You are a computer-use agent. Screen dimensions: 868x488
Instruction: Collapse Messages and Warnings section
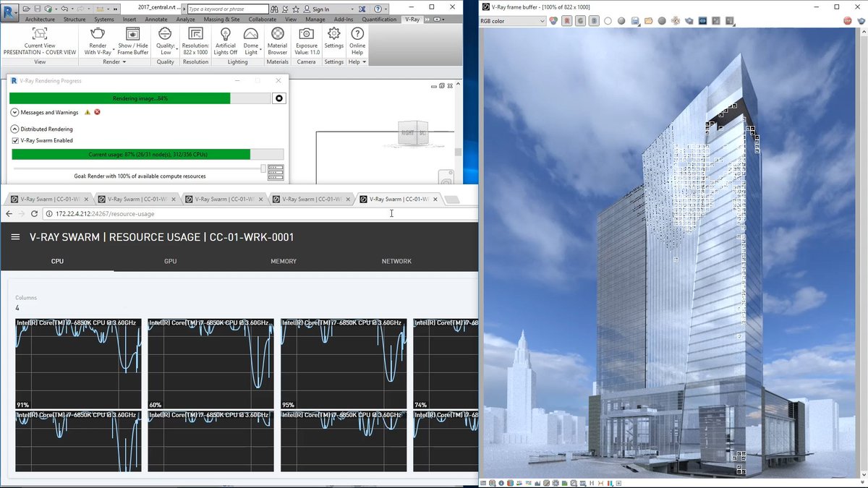click(x=14, y=112)
